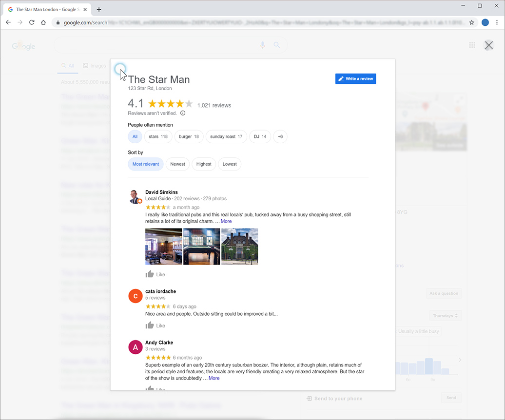Sort reviews by Lowest rating

pos(230,164)
